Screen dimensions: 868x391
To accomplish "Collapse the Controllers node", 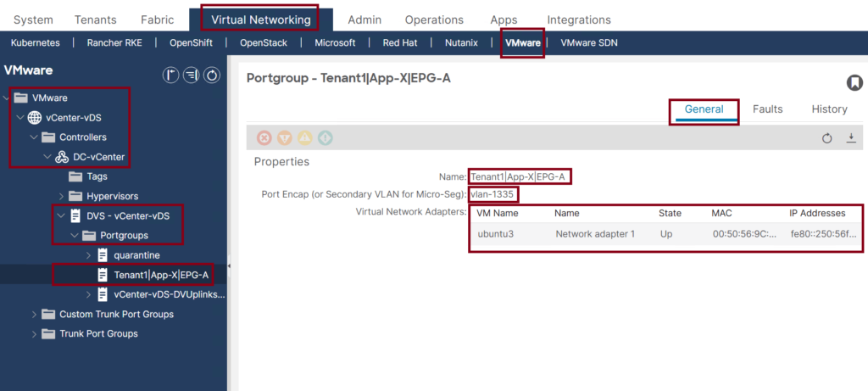I will pyautogui.click(x=34, y=137).
